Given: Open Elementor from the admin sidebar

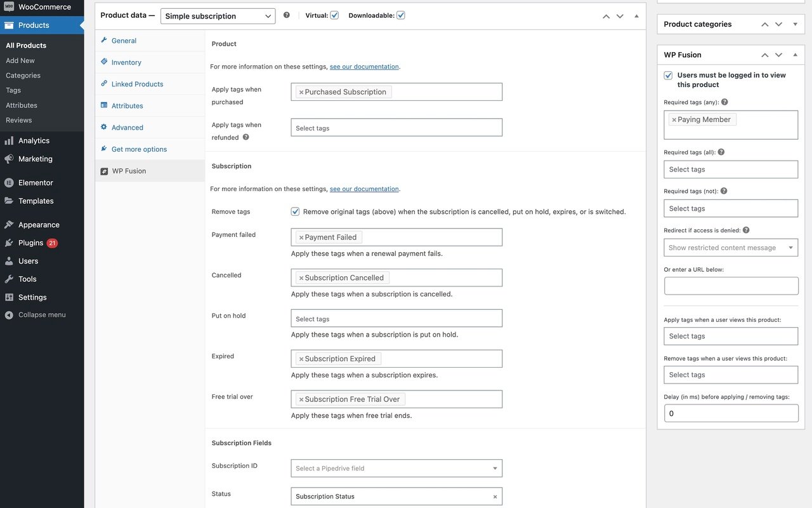Looking at the screenshot, I should [34, 182].
